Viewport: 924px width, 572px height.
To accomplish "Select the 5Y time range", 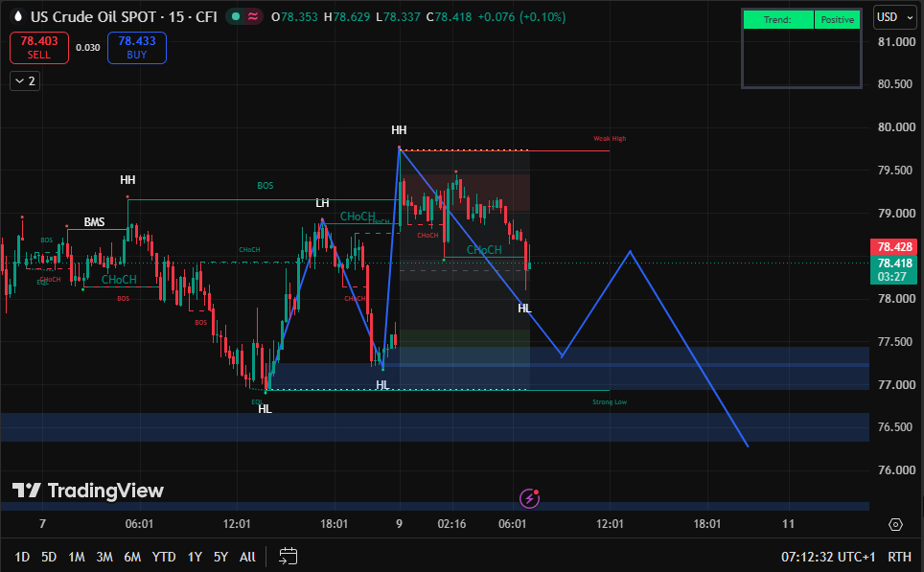I will tap(221, 557).
